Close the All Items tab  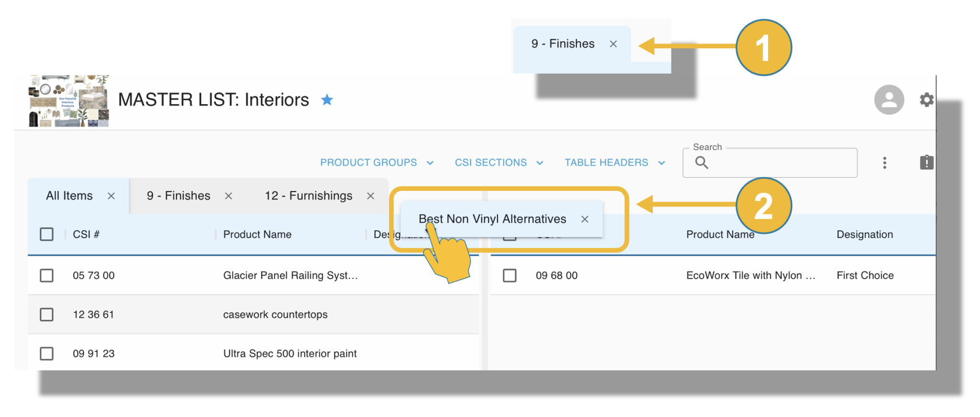[x=111, y=196]
